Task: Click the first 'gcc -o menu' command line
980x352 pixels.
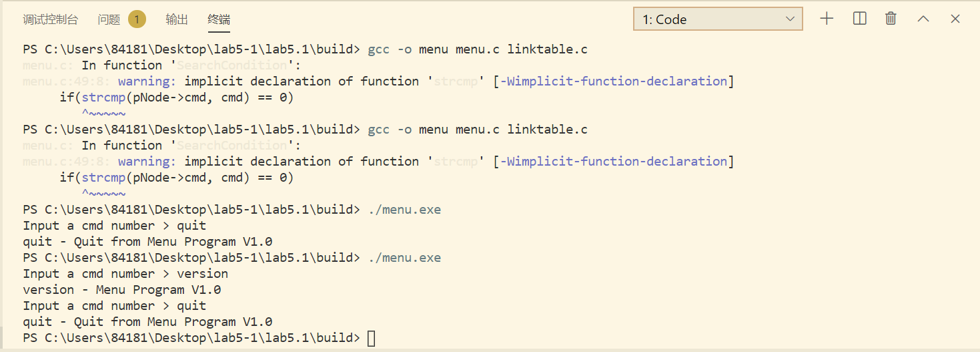Action: click(478, 49)
